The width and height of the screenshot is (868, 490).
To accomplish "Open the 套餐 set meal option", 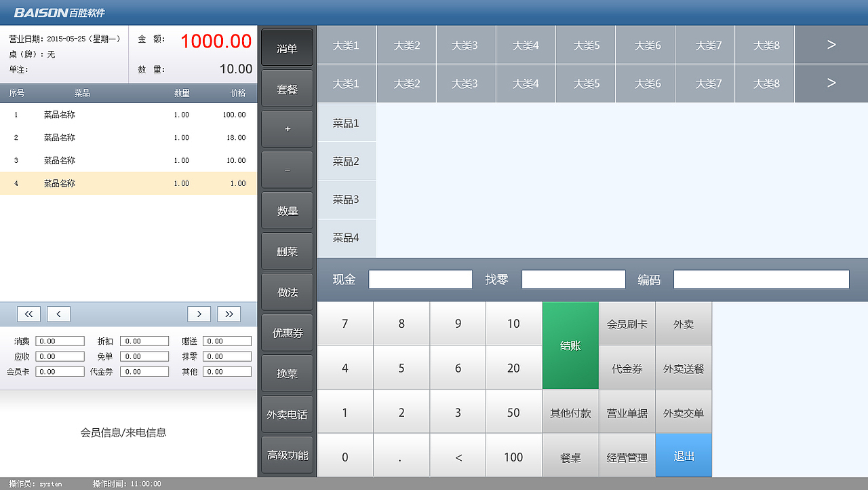I will click(x=288, y=88).
